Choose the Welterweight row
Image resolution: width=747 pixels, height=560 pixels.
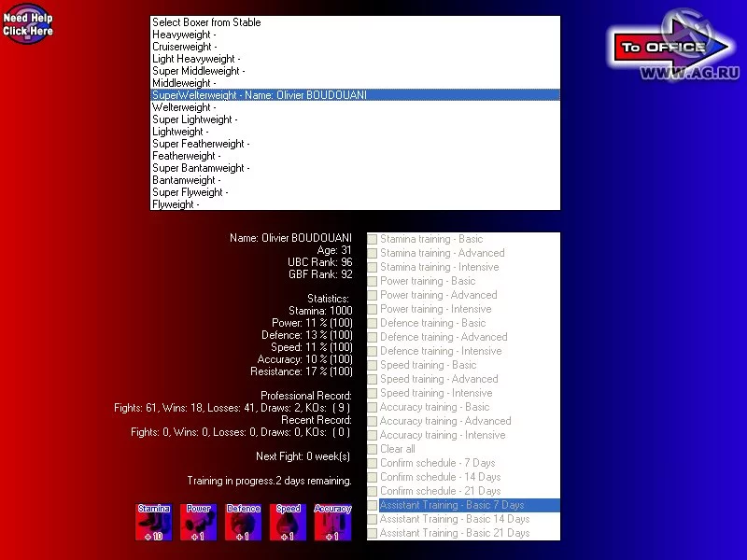coord(355,107)
